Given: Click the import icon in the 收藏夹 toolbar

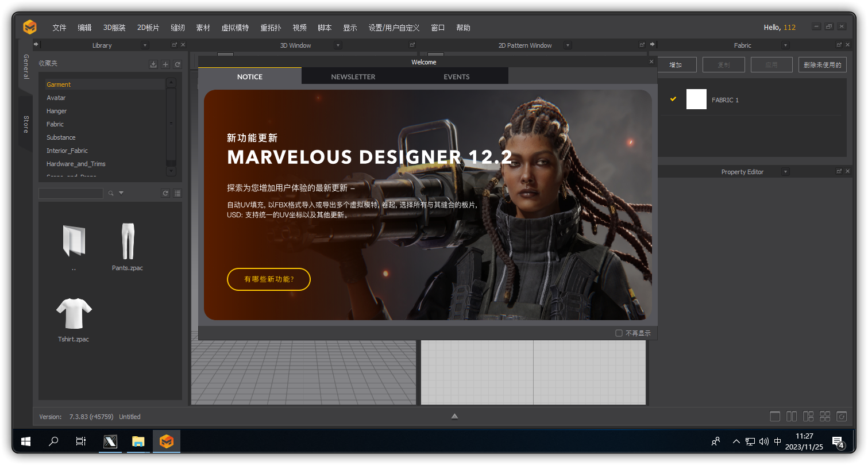Looking at the screenshot, I should click(153, 64).
